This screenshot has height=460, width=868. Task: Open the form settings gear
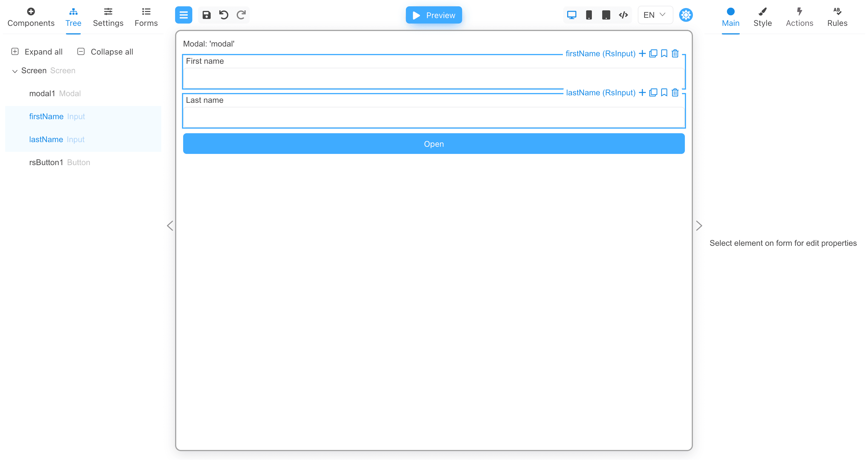686,15
